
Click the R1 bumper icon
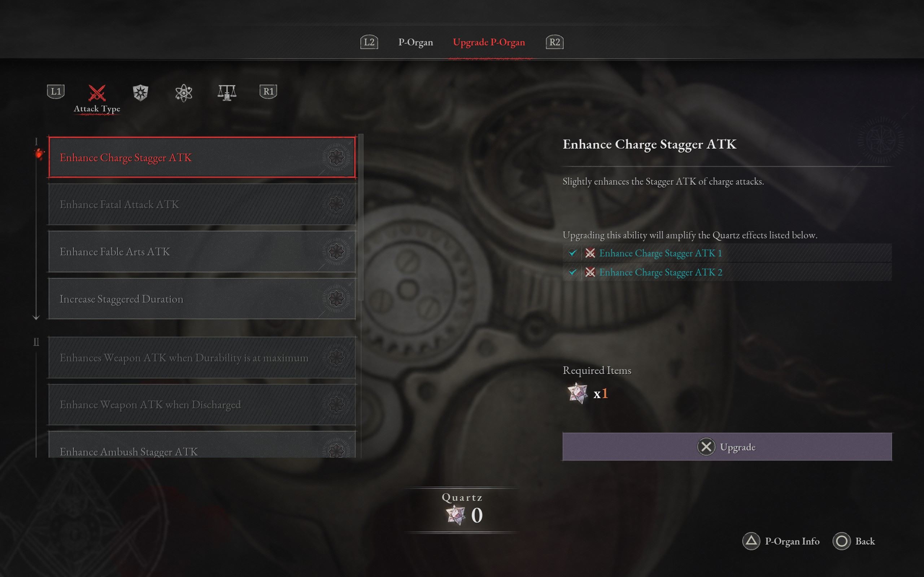269,92
